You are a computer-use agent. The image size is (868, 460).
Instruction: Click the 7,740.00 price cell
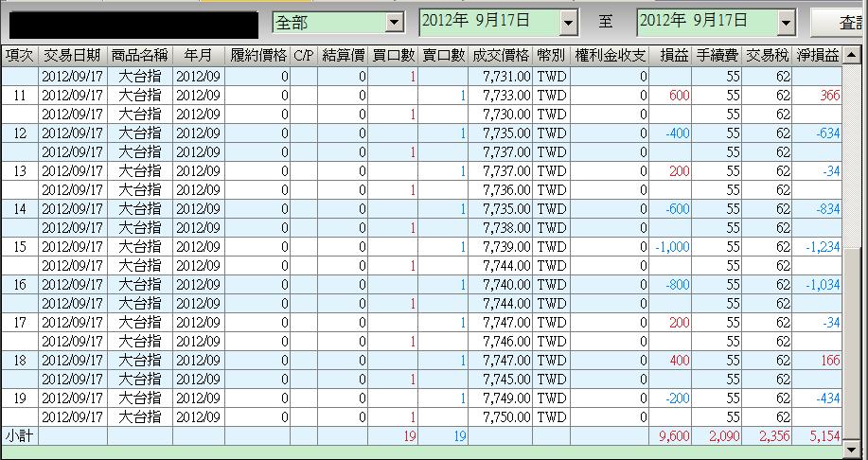click(x=501, y=285)
